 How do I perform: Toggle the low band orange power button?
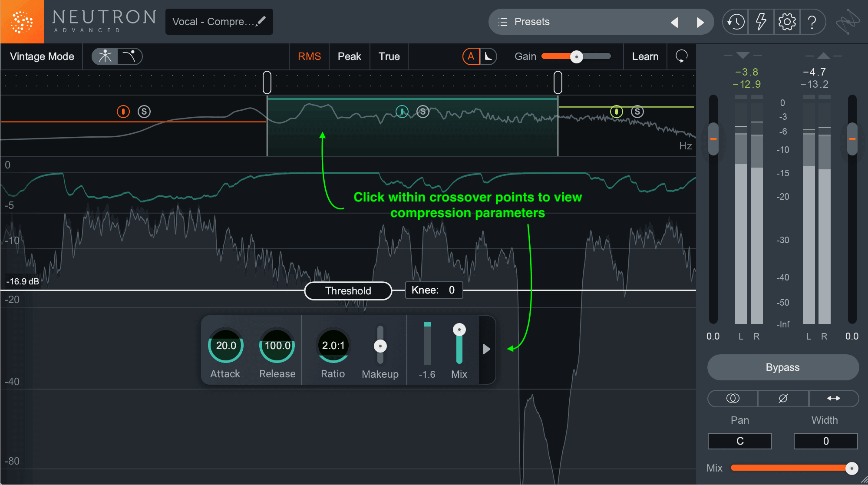pos(123,112)
